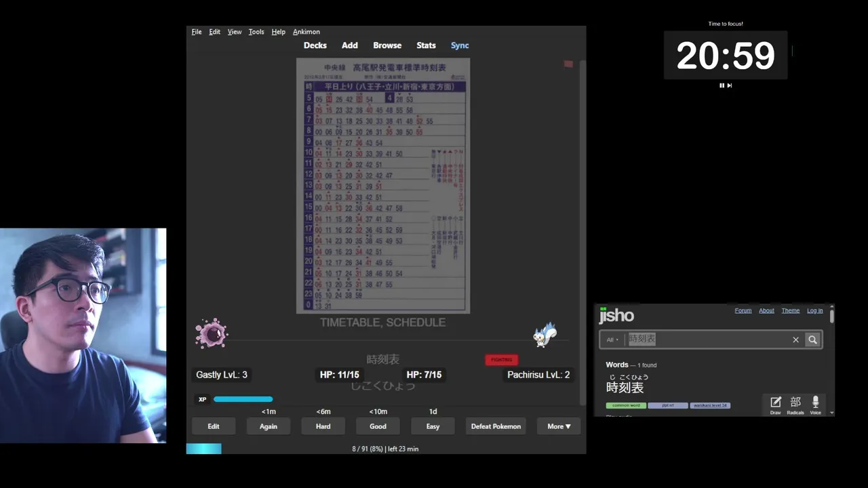This screenshot has height=488, width=868.
Task: Open Jisho Draw input tool
Action: tap(776, 405)
